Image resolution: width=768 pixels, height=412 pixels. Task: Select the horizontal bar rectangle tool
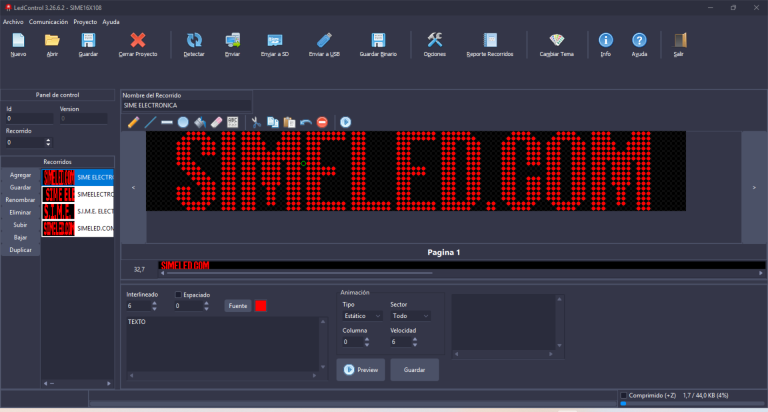tap(167, 122)
